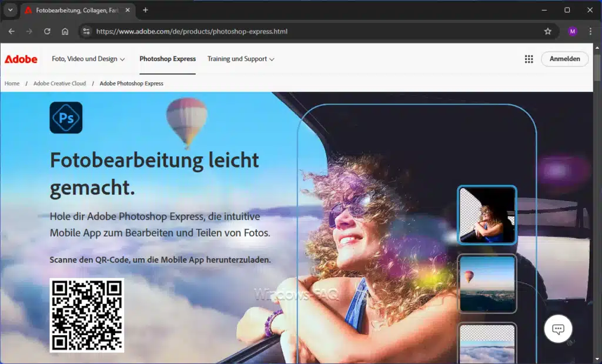Switch to the Fotobearbeitung browser tab
The height and width of the screenshot is (364, 602).
point(76,10)
